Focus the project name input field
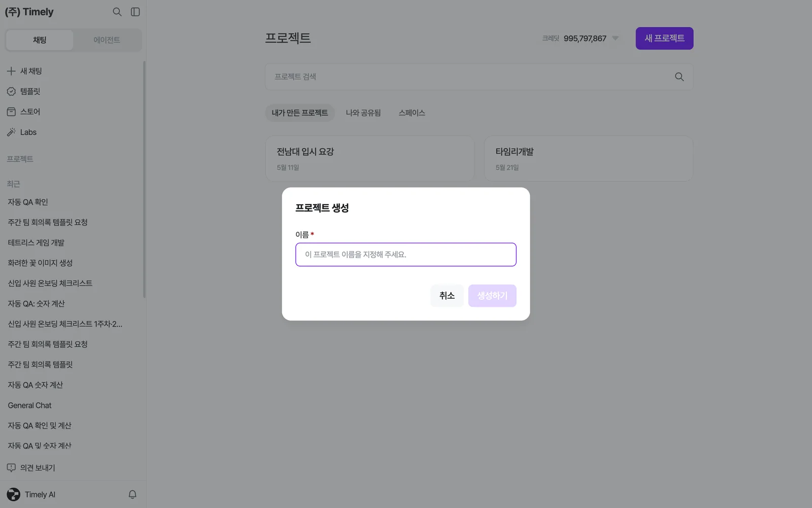 click(406, 255)
